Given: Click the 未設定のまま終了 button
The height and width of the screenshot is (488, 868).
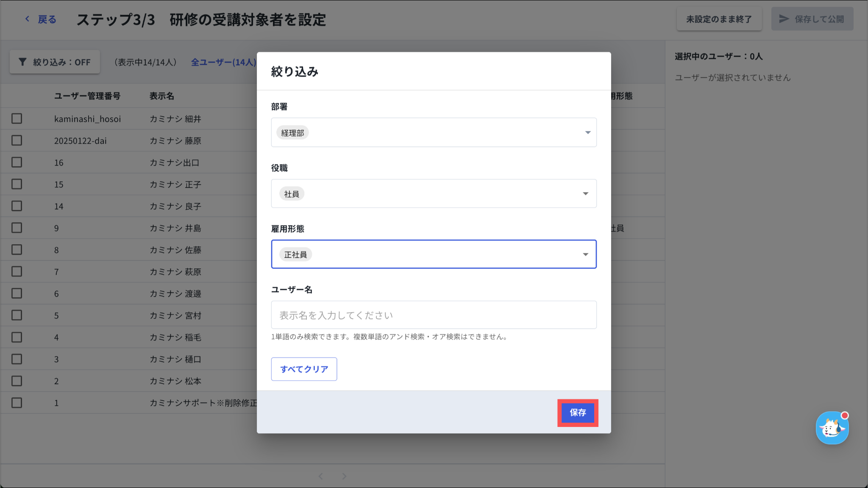Looking at the screenshot, I should pyautogui.click(x=719, y=19).
